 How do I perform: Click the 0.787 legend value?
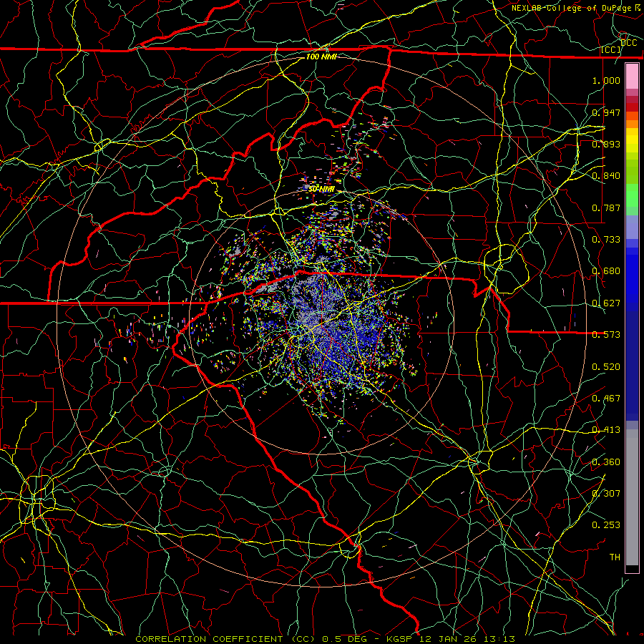(606, 208)
